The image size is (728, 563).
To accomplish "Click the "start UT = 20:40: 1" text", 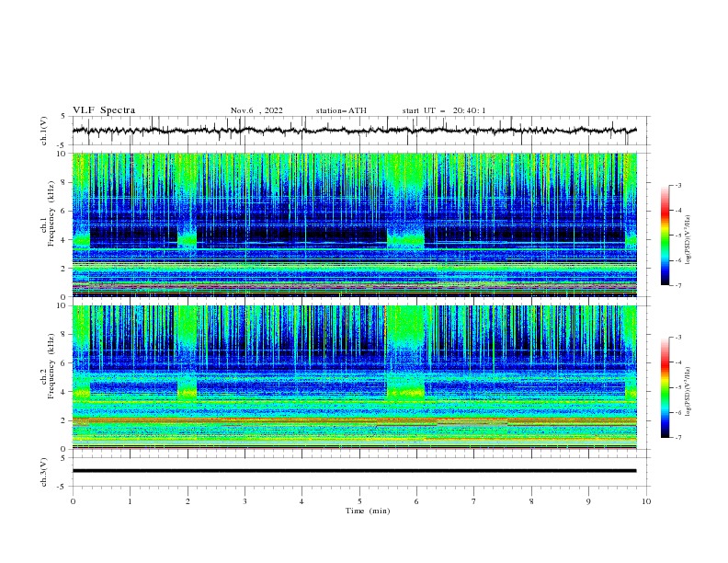I will [444, 110].
